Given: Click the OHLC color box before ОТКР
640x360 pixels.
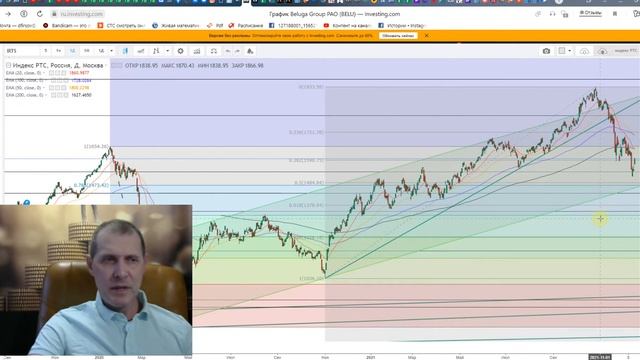Looking at the screenshot, I should pyautogui.click(x=117, y=65).
